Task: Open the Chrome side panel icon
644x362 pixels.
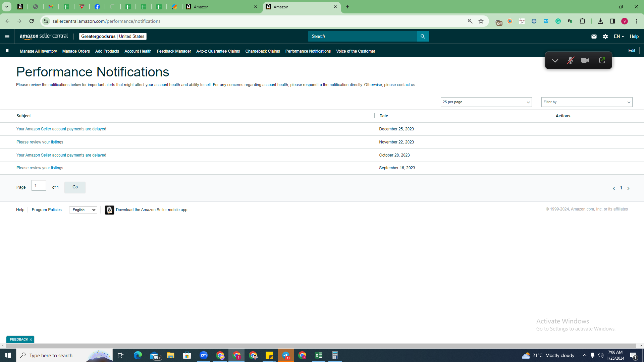Action: [612, 21]
